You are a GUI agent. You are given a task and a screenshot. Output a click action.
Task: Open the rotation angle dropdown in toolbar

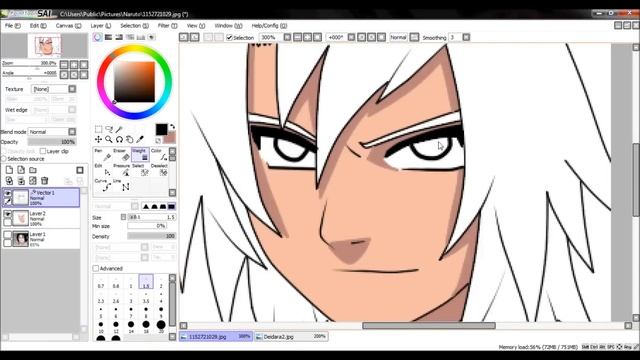351,37
